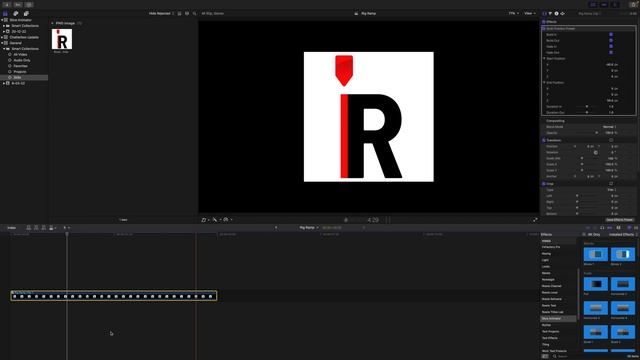Play the viewer clip
Viewport: 640px width, 360px height.
coord(346,220)
